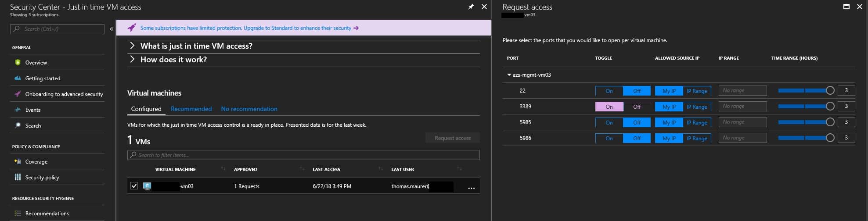868x221 pixels.
Task: Select IP Range for port 22
Action: pyautogui.click(x=697, y=91)
